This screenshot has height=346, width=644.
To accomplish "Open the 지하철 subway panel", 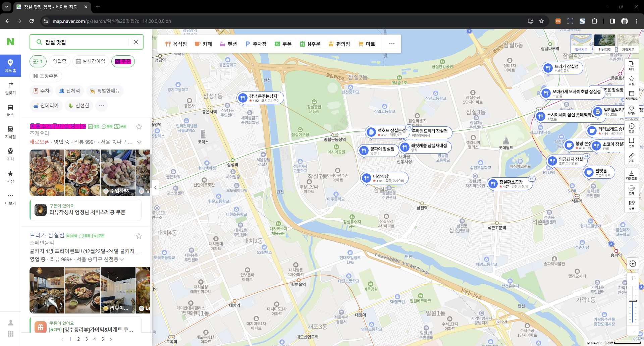I will [10, 132].
